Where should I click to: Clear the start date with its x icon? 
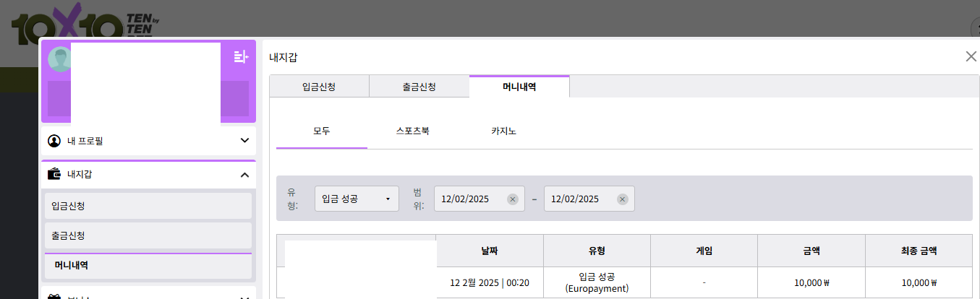pos(512,199)
